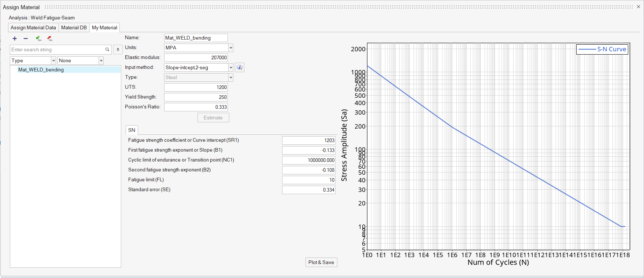Screen dimensions: 644x278
Task: Click the Analysis : Weld Fatigue-Seam label
Action: tap(42, 18)
